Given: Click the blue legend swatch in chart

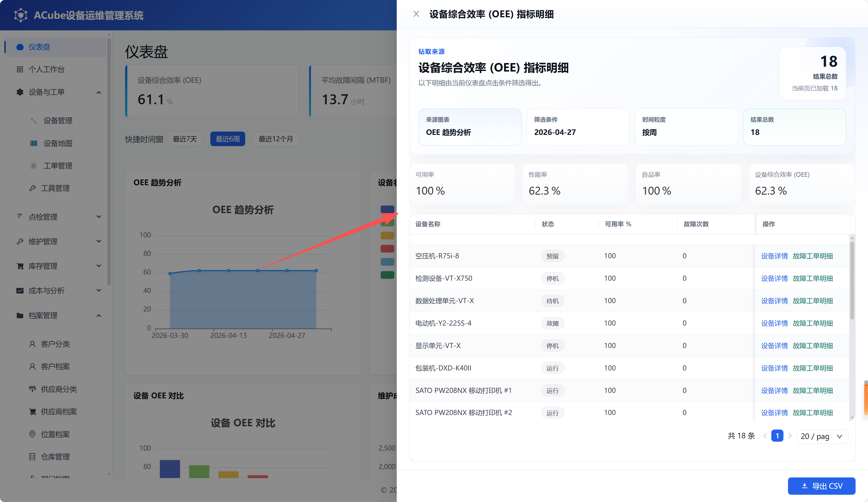Looking at the screenshot, I should pos(387,209).
